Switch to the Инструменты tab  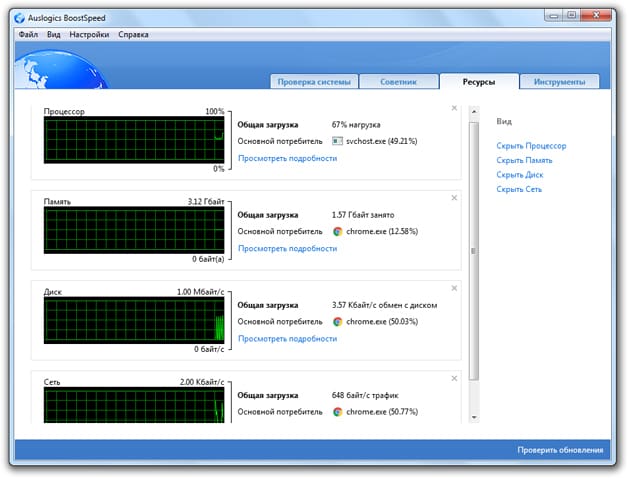pos(560,82)
